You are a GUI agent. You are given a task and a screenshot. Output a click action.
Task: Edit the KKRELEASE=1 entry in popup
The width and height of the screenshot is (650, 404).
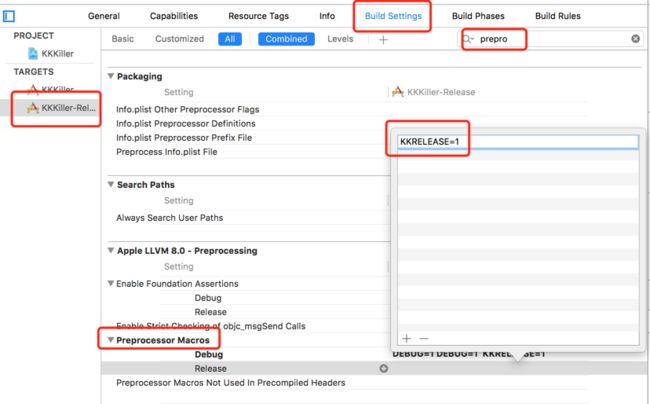(518, 142)
